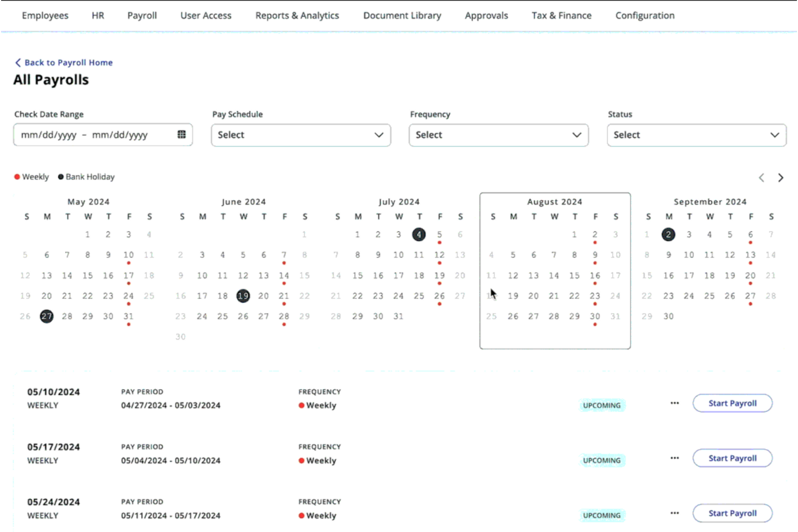
Task: Click the black Bank Holiday legend indicator
Action: tap(61, 176)
